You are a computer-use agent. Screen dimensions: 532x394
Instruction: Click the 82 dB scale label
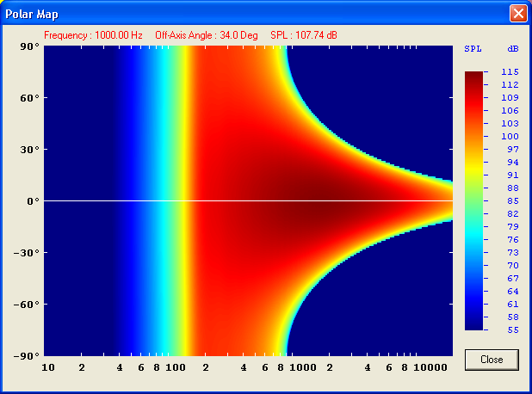point(513,214)
